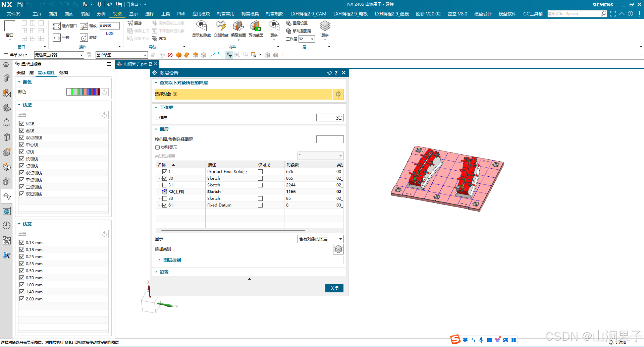Select the 层 (Layer) filter tab

[x=32, y=73]
